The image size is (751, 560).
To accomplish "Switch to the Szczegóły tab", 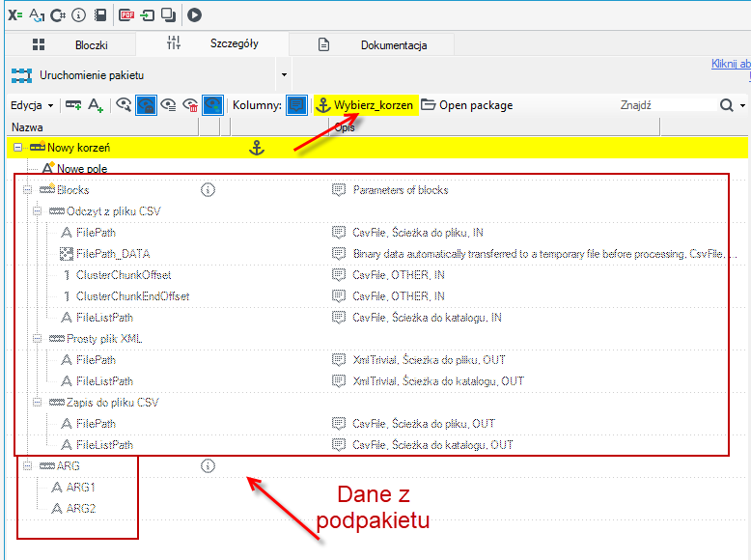I will coord(212,43).
